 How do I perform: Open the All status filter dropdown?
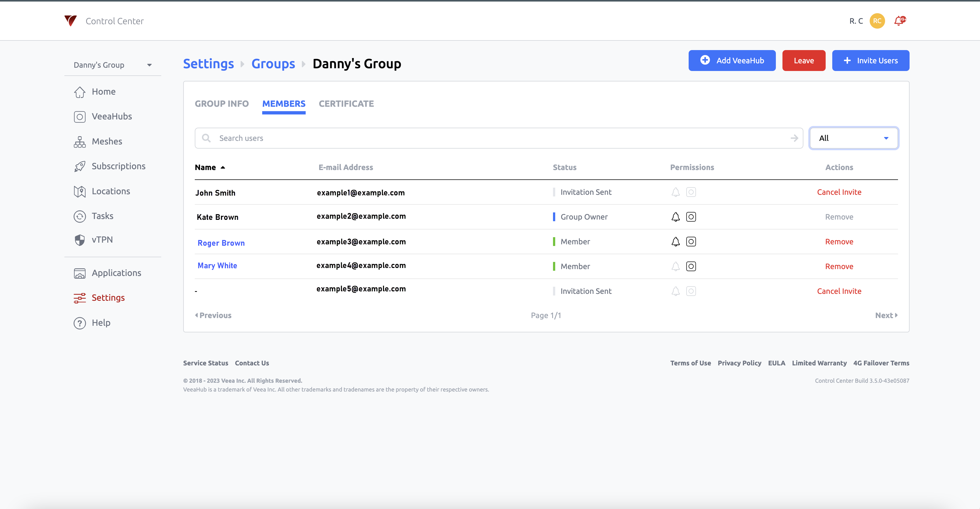point(853,138)
